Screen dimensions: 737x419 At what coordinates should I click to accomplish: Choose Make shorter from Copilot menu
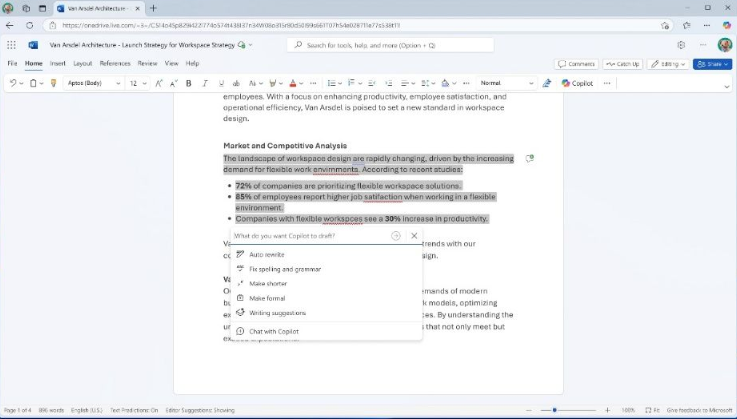pyautogui.click(x=268, y=283)
